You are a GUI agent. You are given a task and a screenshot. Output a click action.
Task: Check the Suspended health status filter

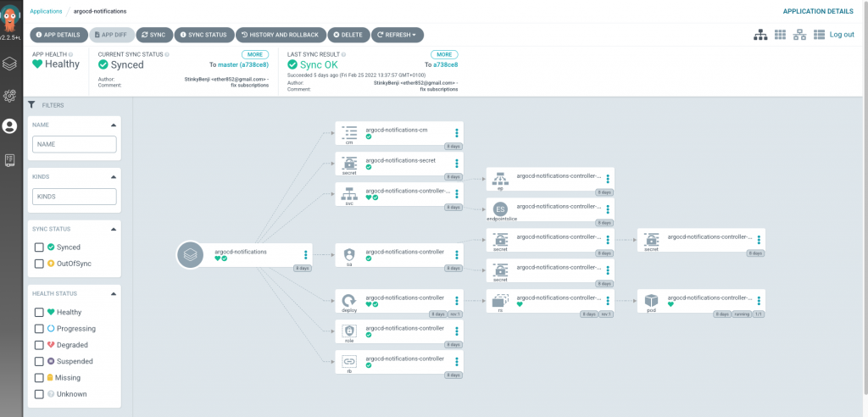point(39,361)
